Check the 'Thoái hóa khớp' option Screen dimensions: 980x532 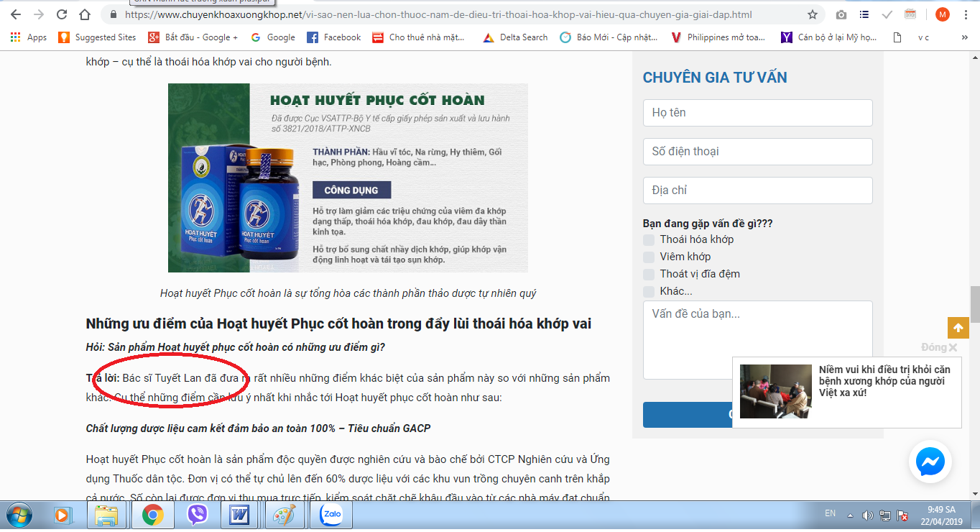tap(649, 239)
